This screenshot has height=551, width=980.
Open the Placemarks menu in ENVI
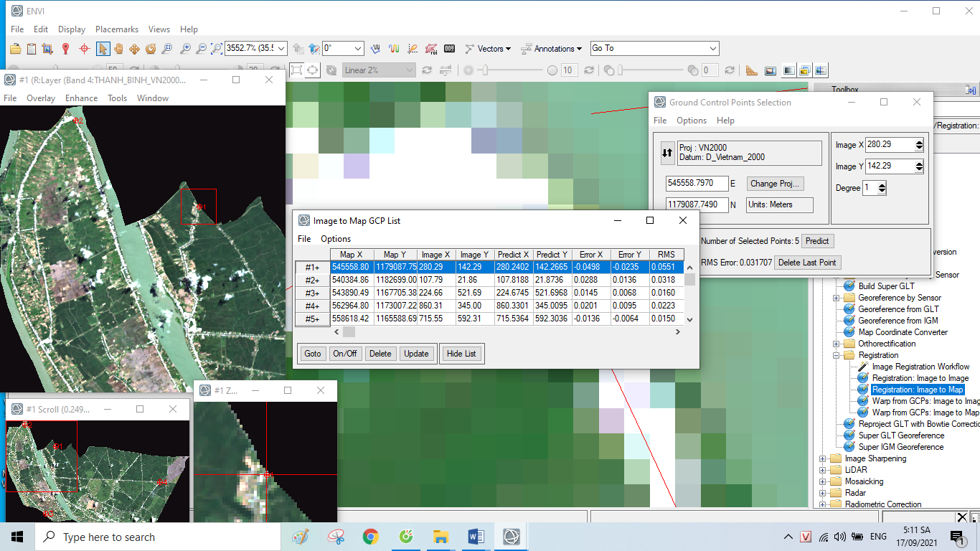tap(117, 29)
